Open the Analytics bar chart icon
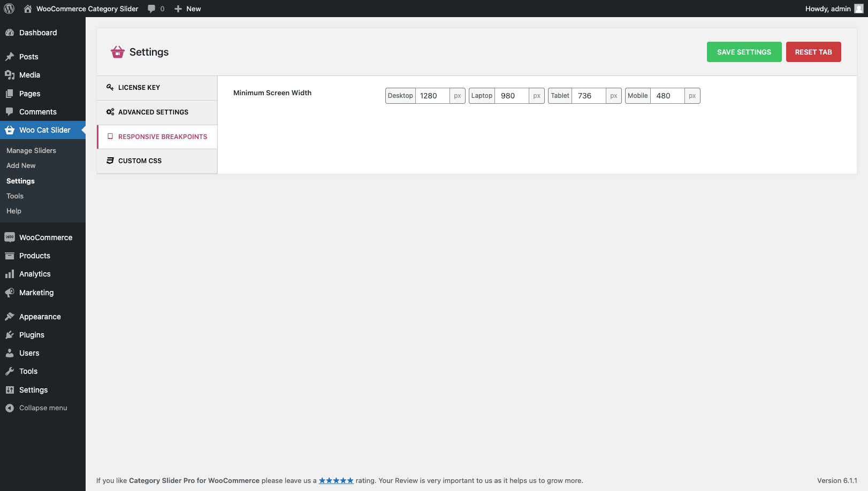Screen dimensions: 868x491 [10, 274]
